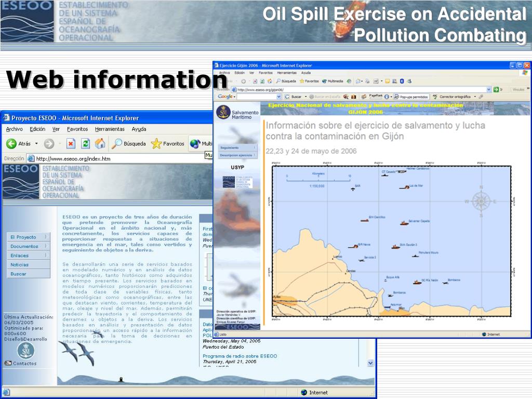The height and width of the screenshot is (399, 532).
Task: Open Archivo menu in Ejercicio Gijón window
Action: [x=224, y=73]
